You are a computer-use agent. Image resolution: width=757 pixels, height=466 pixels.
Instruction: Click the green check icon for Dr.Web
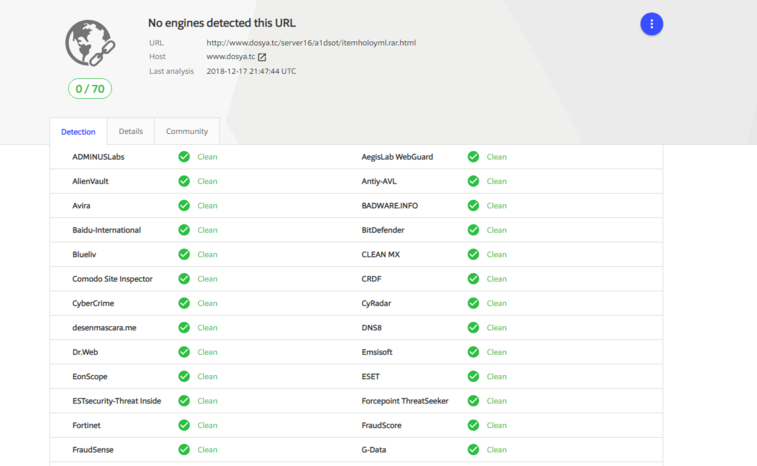point(184,352)
